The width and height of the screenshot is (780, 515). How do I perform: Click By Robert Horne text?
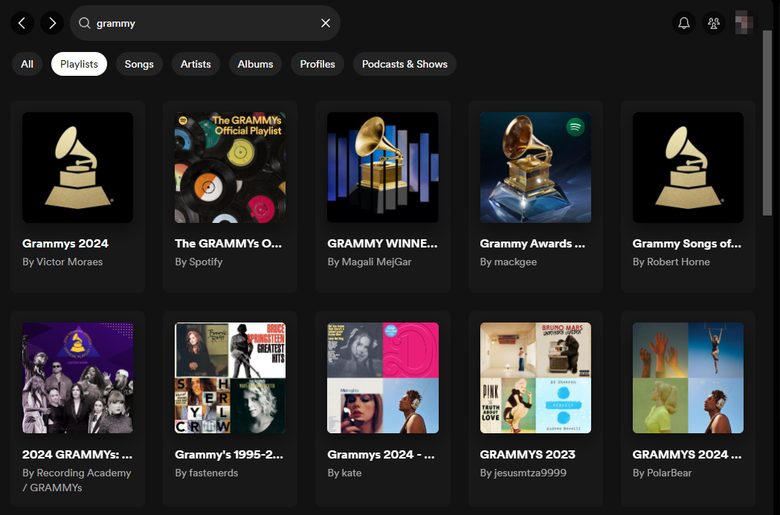(671, 262)
